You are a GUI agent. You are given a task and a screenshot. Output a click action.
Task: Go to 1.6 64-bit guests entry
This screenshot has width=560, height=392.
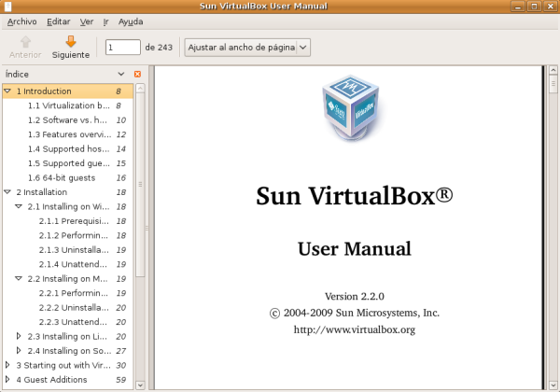[63, 177]
